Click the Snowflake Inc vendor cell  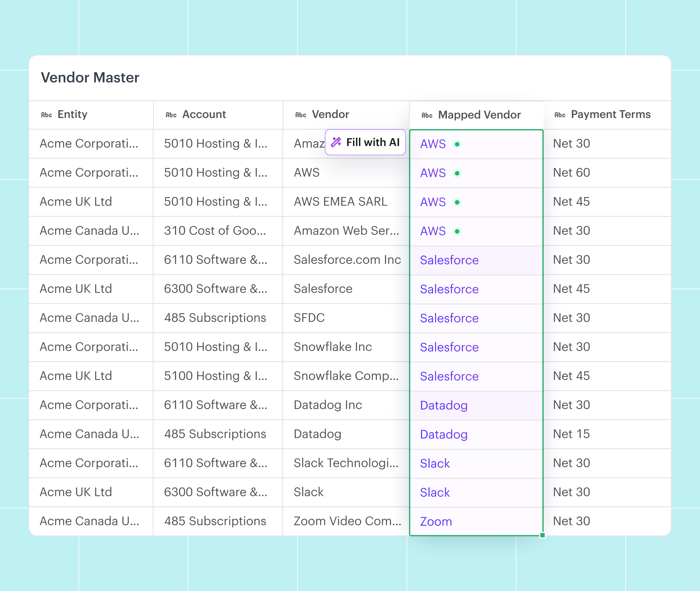pos(346,347)
